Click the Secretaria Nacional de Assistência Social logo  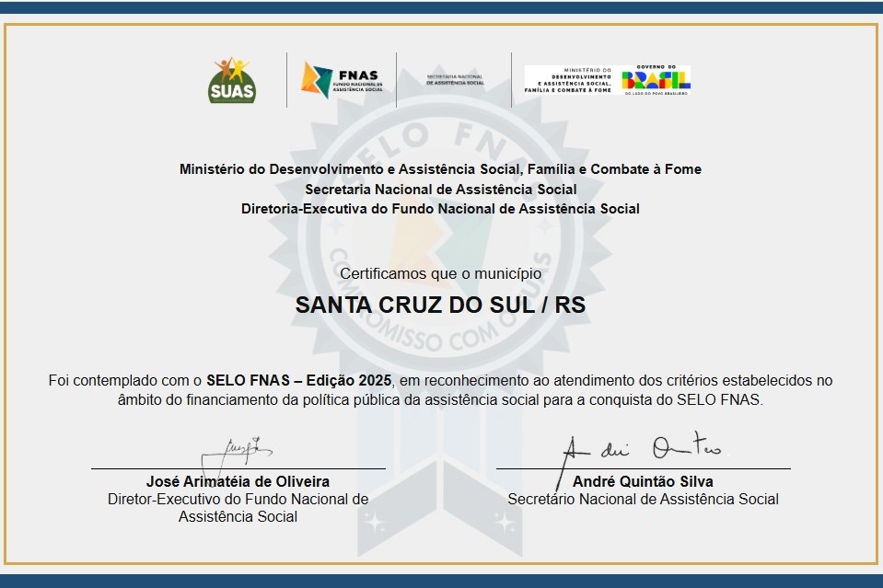(x=455, y=79)
